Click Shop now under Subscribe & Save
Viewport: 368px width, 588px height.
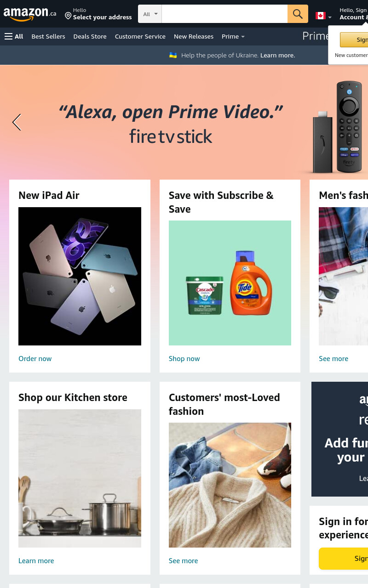(x=184, y=358)
